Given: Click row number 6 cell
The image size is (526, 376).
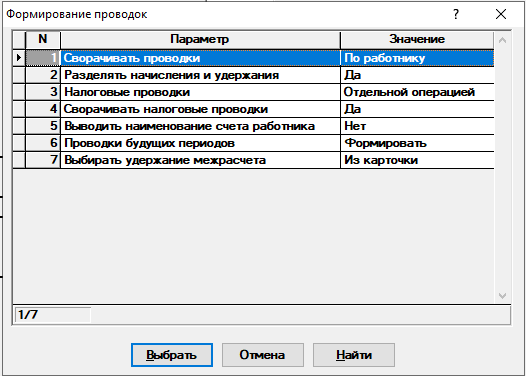Looking at the screenshot, I should pos(43,143).
